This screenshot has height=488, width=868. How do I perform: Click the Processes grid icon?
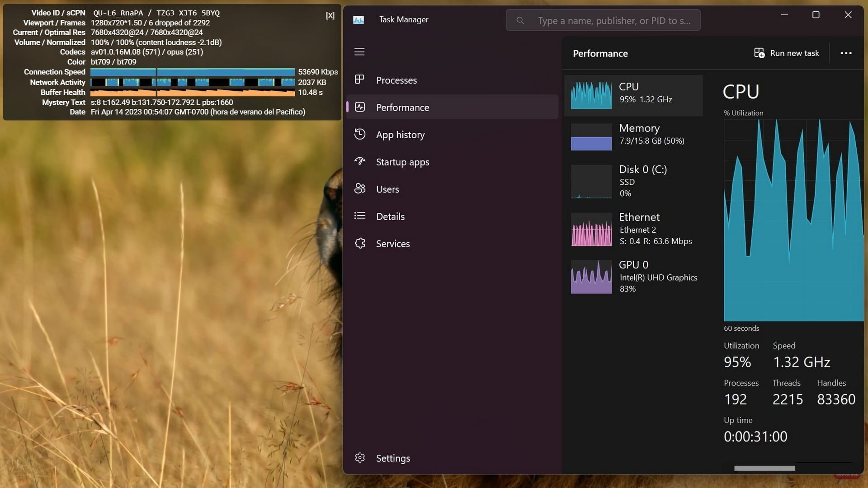tap(359, 80)
